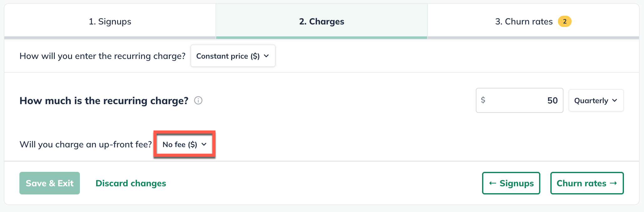Click the green progress bar under Charges tab
The height and width of the screenshot is (212, 644).
click(x=321, y=38)
